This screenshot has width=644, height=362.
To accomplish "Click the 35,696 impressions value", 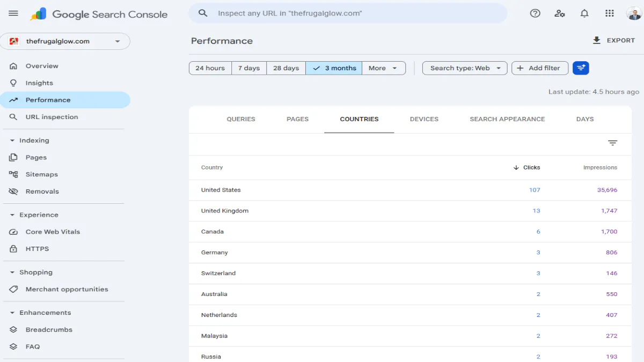I will pyautogui.click(x=607, y=190).
